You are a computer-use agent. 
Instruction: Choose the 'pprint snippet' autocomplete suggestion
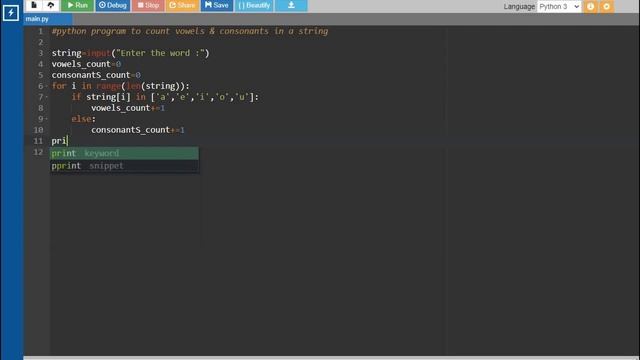coord(124,166)
